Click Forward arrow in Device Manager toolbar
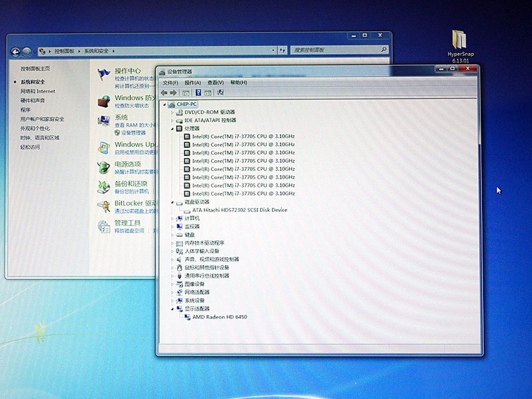 (x=173, y=93)
